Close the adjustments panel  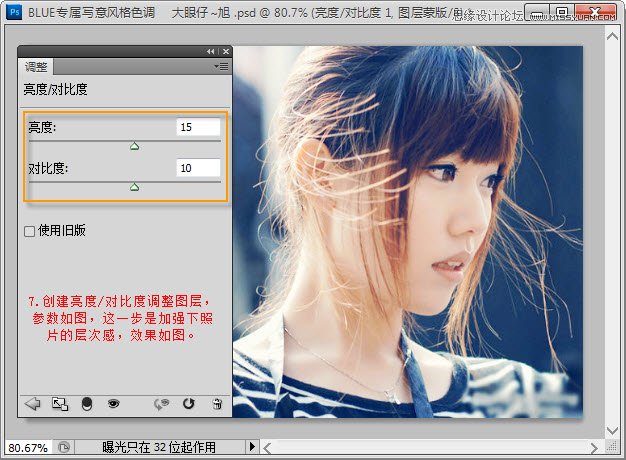pyautogui.click(x=225, y=51)
